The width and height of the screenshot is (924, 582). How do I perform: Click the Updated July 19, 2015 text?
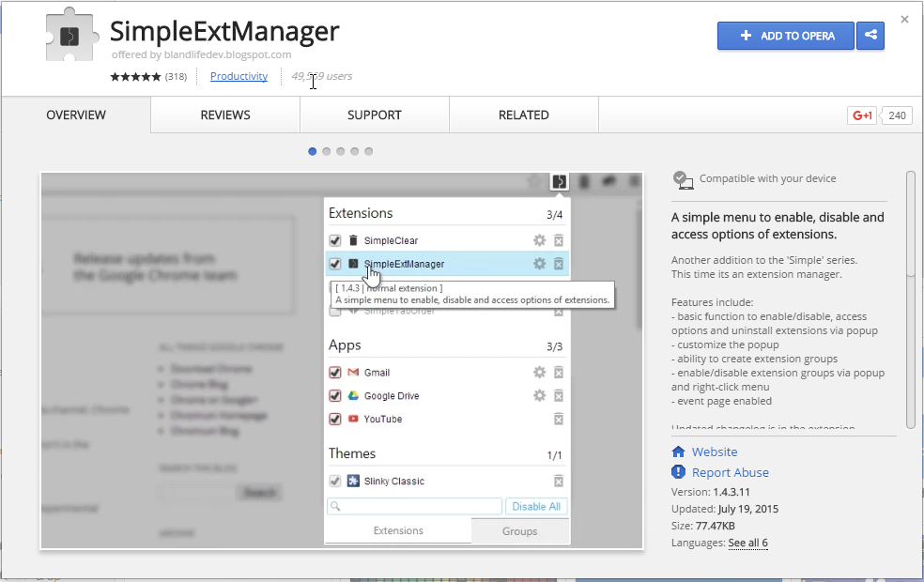pos(725,509)
